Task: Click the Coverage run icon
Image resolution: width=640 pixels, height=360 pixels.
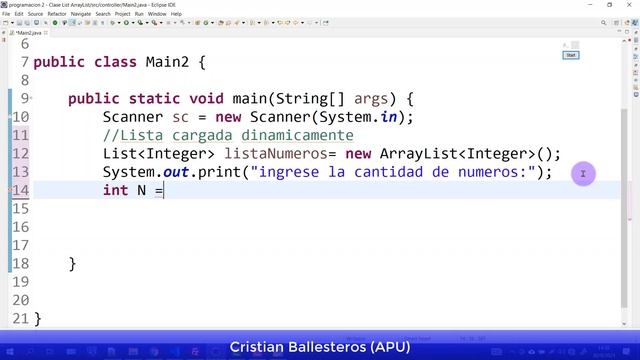Action: 140,23
